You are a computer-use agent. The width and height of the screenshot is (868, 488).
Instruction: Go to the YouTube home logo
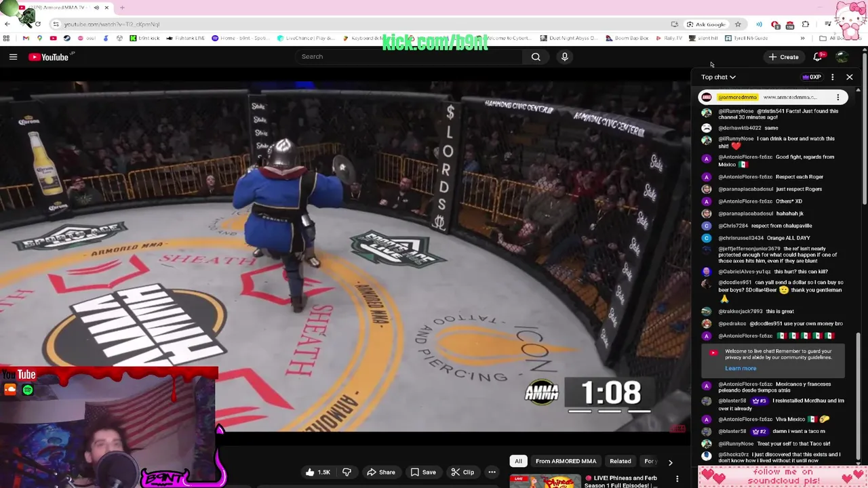click(49, 57)
